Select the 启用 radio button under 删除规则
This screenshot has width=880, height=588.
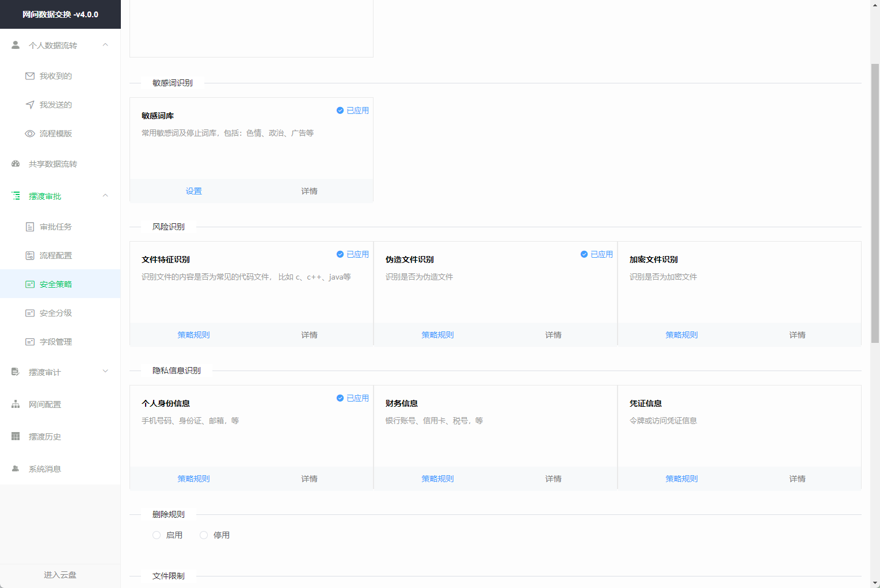(x=157, y=535)
